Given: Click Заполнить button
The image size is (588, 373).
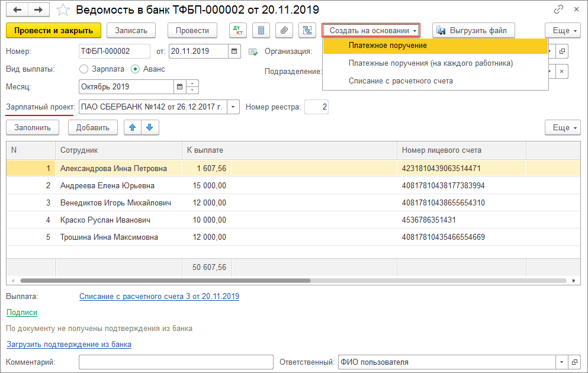Looking at the screenshot, I should click(x=33, y=127).
